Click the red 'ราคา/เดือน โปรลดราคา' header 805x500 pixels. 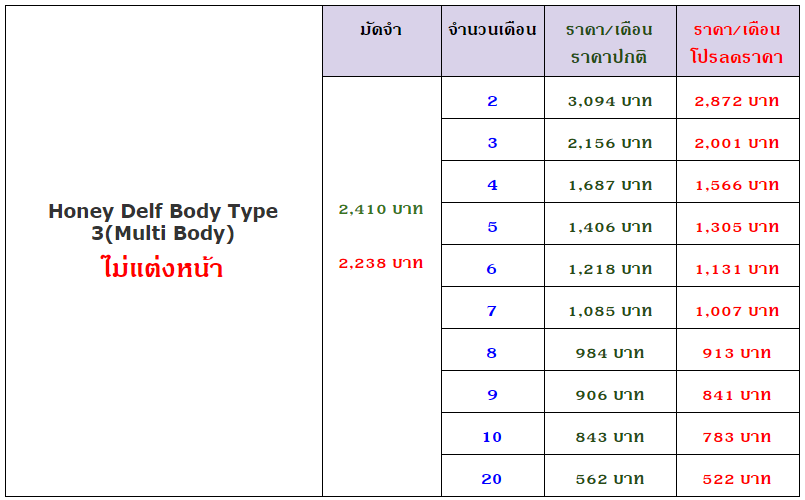[x=737, y=43]
